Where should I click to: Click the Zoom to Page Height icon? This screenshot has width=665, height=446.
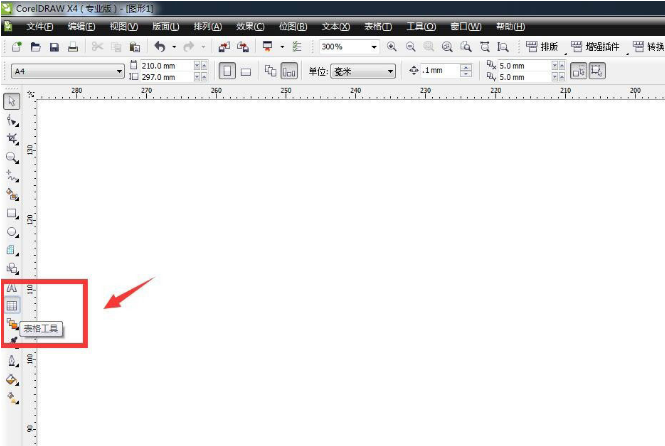click(503, 47)
